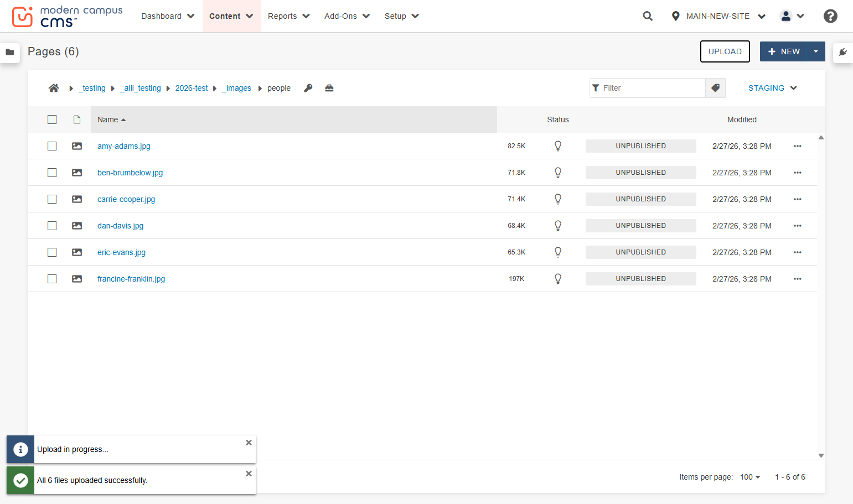Toggle the select-all checkbox in header
Viewport: 853px width, 504px height.
[52, 119]
